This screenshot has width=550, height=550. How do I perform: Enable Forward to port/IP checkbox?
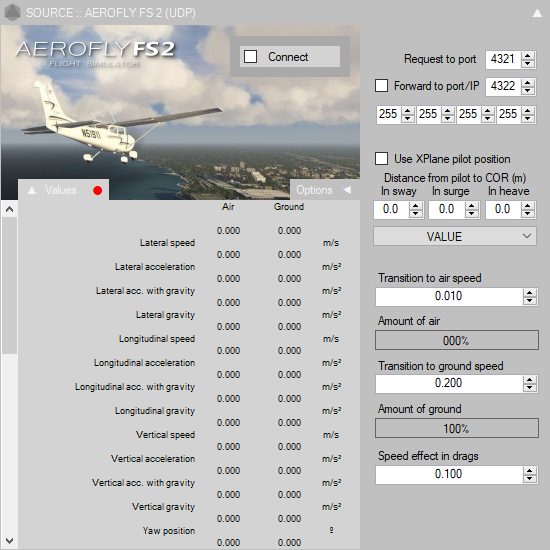381,86
